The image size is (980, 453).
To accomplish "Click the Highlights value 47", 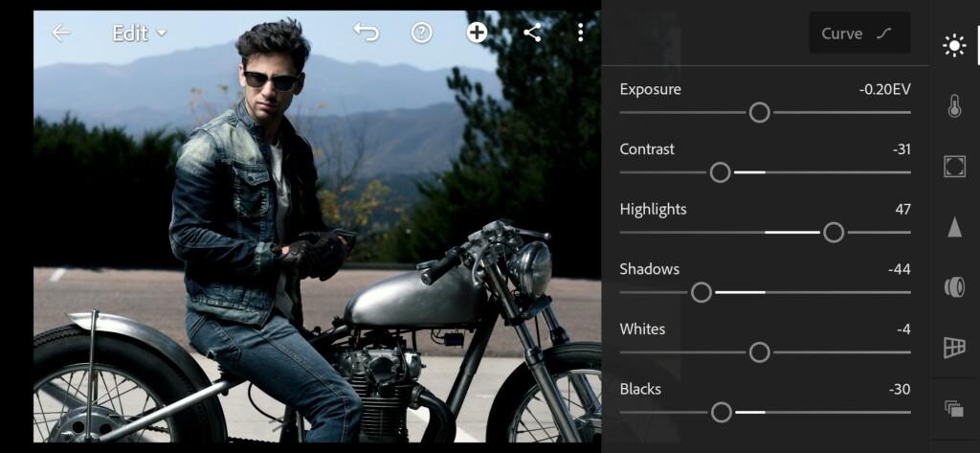I will click(x=902, y=210).
